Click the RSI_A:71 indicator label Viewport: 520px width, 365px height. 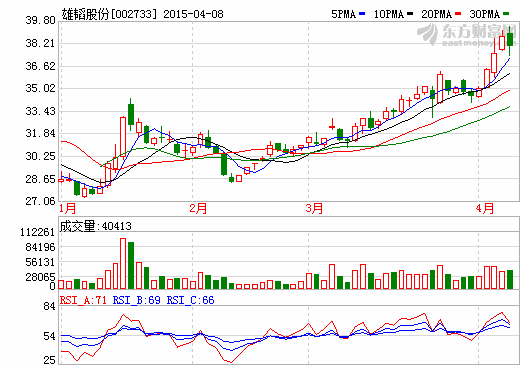83,300
